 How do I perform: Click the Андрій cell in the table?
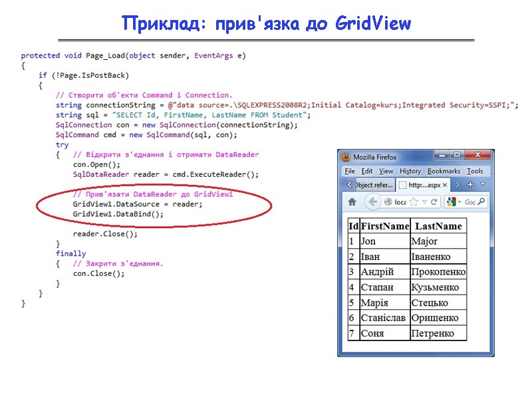pos(385,272)
